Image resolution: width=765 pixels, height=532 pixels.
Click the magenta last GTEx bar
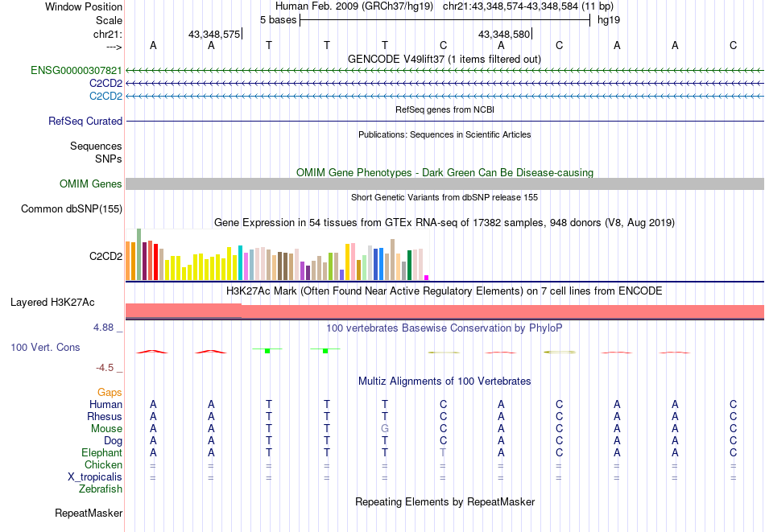(427, 278)
